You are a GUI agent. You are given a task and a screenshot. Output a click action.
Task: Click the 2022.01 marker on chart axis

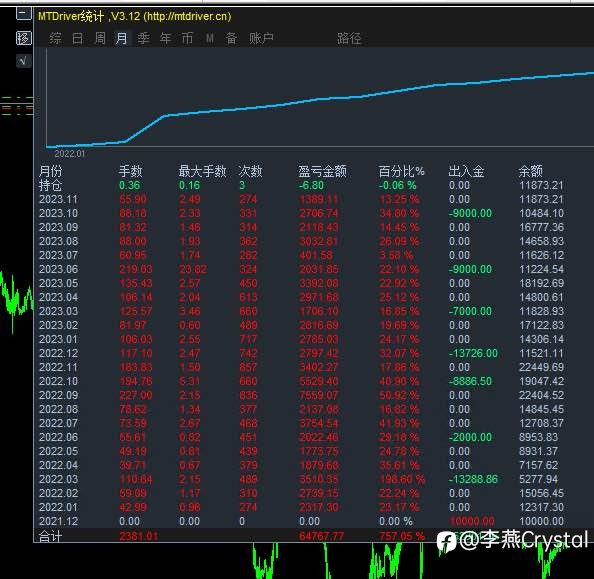point(69,154)
